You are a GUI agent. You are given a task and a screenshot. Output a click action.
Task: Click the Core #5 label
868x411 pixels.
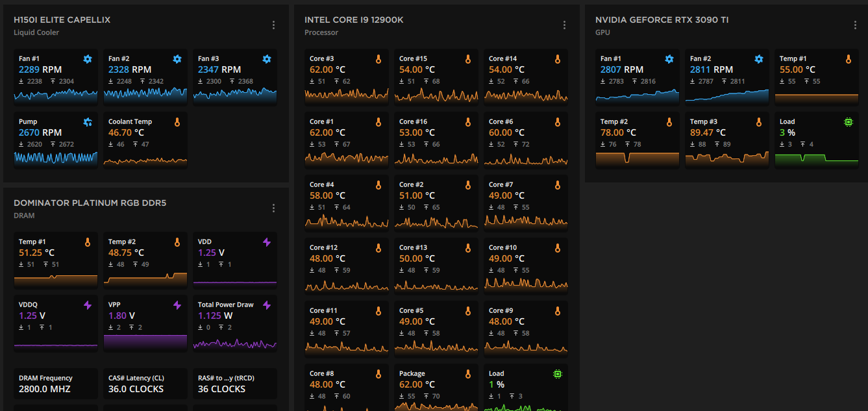click(412, 310)
